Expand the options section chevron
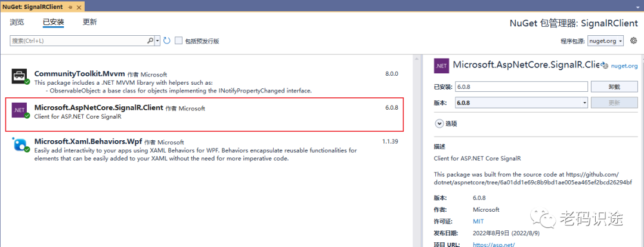Screen dimensions: 644x247 [439, 123]
